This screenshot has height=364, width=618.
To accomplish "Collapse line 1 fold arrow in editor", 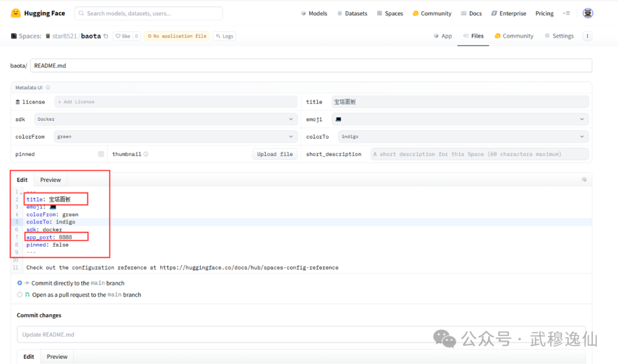I will [21, 193].
